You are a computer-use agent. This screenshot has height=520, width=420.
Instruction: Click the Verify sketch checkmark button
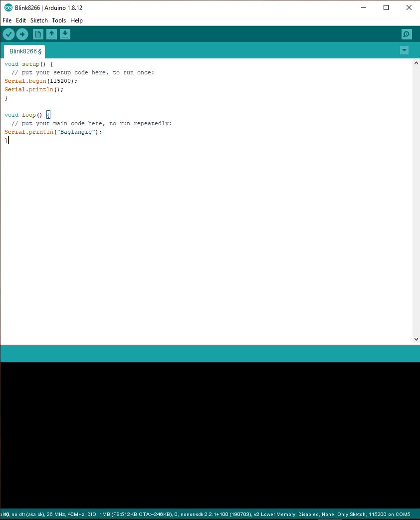pos(8,34)
